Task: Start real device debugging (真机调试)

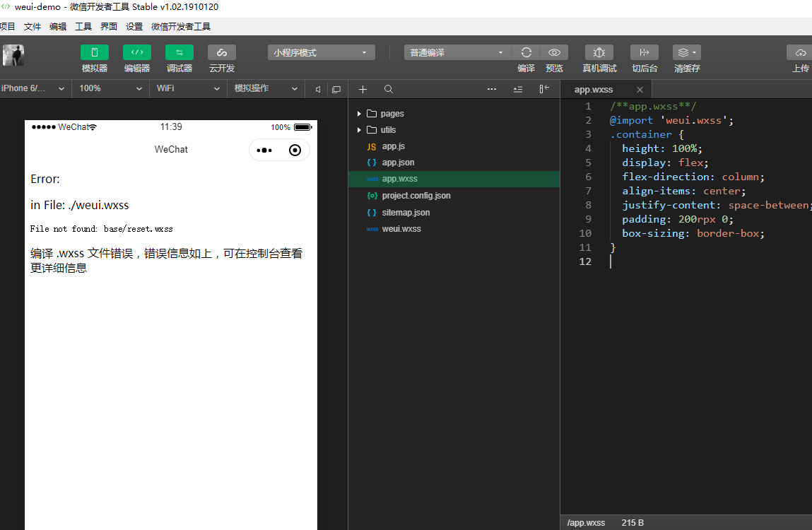Action: tap(599, 52)
